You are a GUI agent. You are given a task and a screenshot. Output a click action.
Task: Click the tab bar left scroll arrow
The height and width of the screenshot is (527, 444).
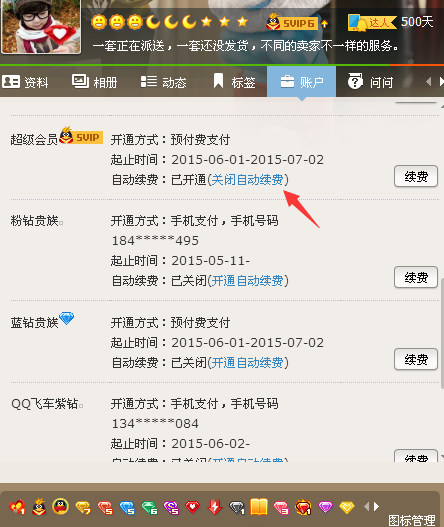[428, 82]
